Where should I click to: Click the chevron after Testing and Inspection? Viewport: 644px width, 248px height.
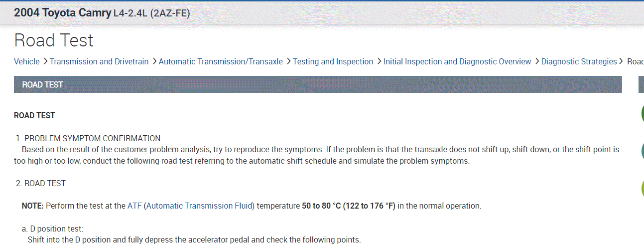379,61
